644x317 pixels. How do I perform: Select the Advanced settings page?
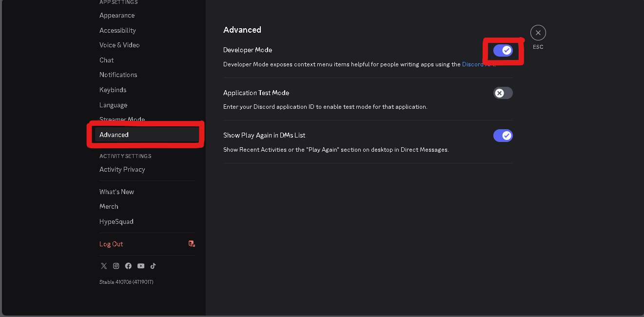[x=146, y=135]
